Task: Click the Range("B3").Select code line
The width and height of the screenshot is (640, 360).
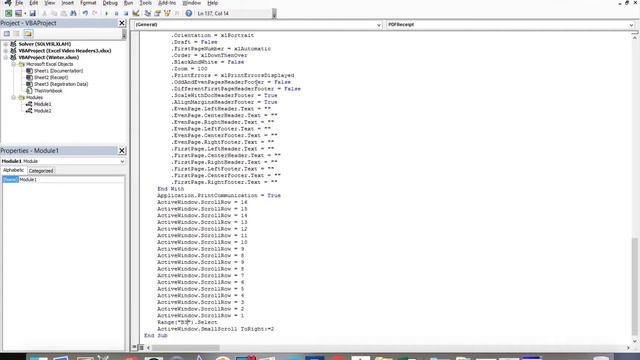Action: (187, 322)
